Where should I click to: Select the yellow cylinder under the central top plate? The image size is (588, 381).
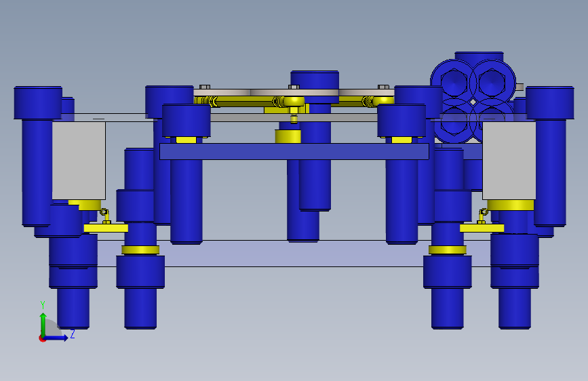click(x=288, y=136)
